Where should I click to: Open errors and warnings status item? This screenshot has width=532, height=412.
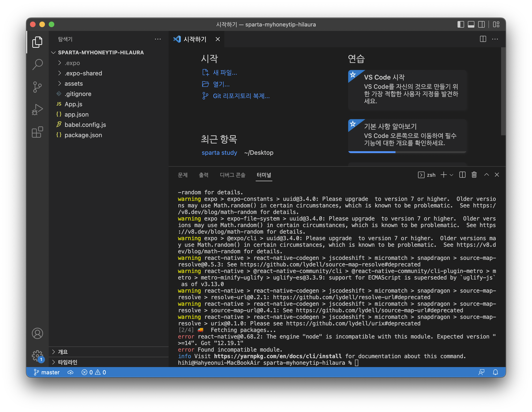tap(94, 372)
